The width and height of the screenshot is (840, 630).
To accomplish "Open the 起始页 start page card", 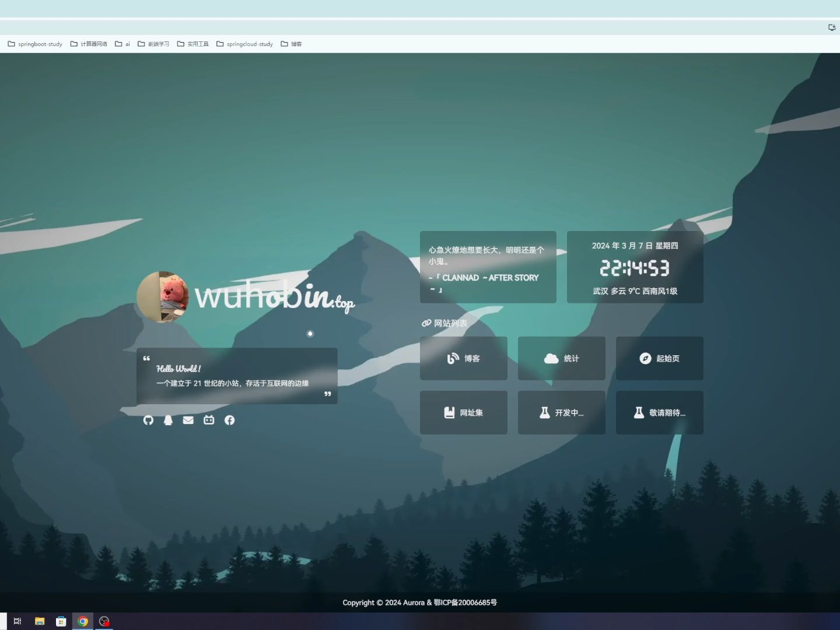I will tap(660, 358).
